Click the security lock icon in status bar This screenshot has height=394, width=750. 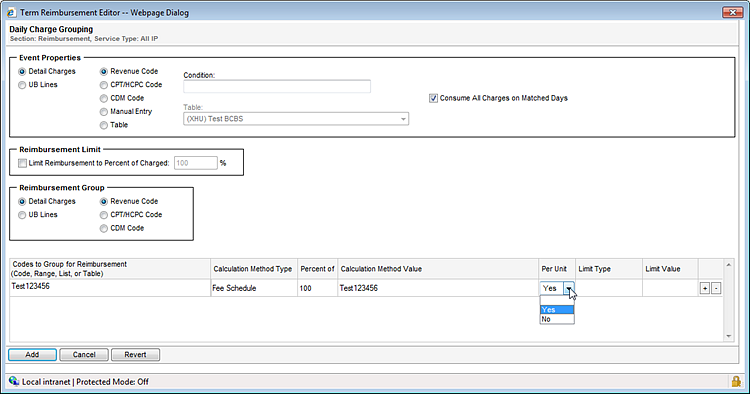tap(736, 381)
